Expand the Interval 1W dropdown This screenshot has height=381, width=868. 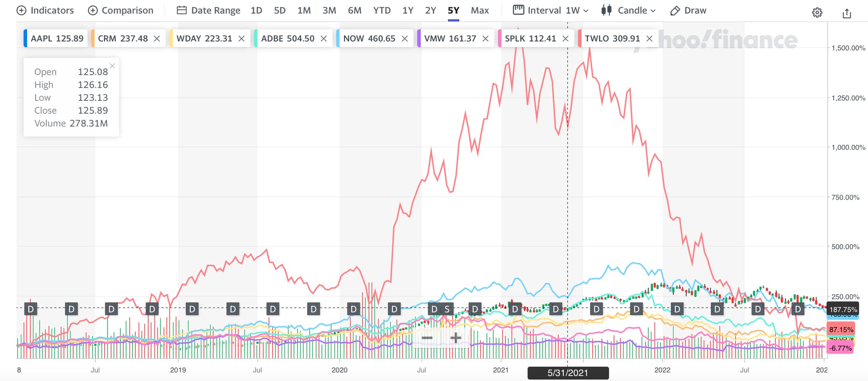tap(551, 10)
